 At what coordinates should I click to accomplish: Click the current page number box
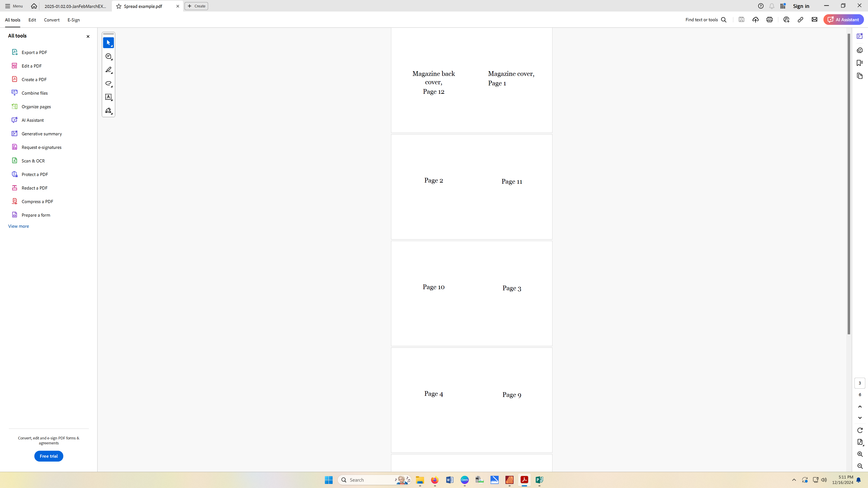pyautogui.click(x=860, y=383)
